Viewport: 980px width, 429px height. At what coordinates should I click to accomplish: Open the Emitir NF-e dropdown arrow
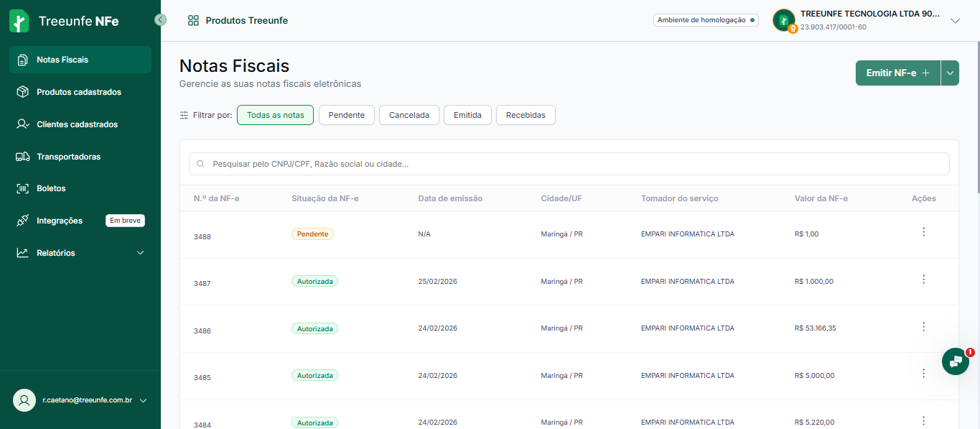[950, 73]
